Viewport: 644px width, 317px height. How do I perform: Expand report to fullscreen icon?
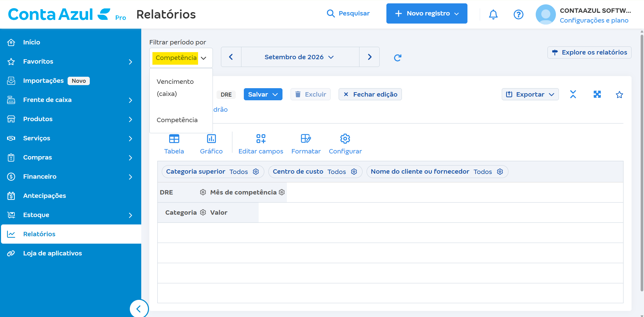coord(597,94)
